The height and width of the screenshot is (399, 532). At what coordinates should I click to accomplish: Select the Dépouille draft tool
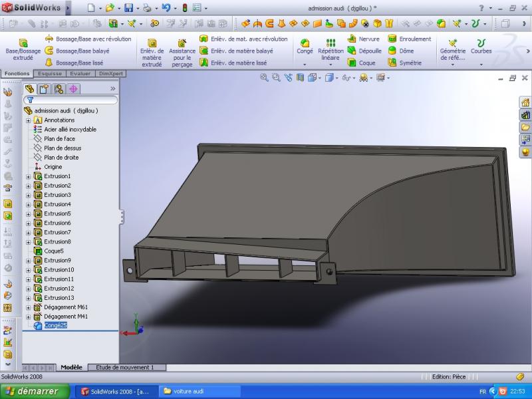pos(364,51)
